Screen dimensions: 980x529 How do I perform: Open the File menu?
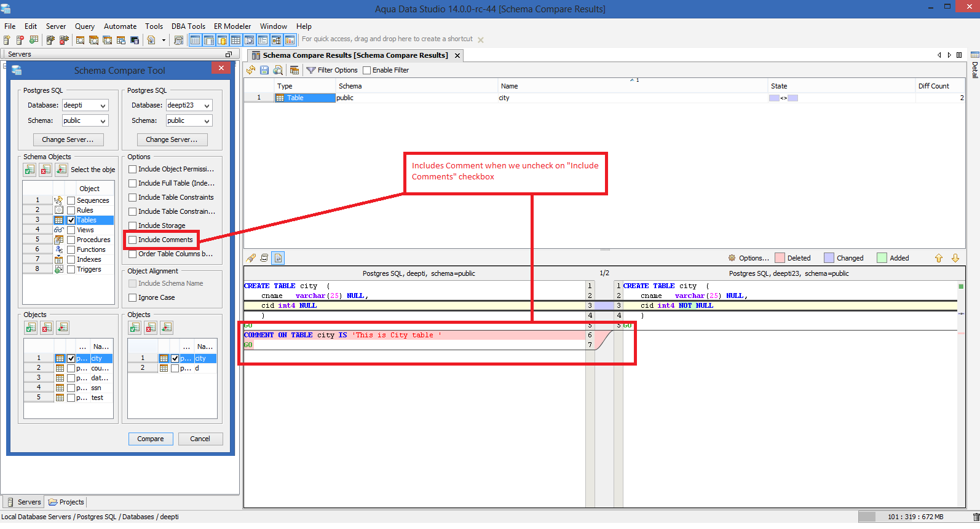point(10,26)
